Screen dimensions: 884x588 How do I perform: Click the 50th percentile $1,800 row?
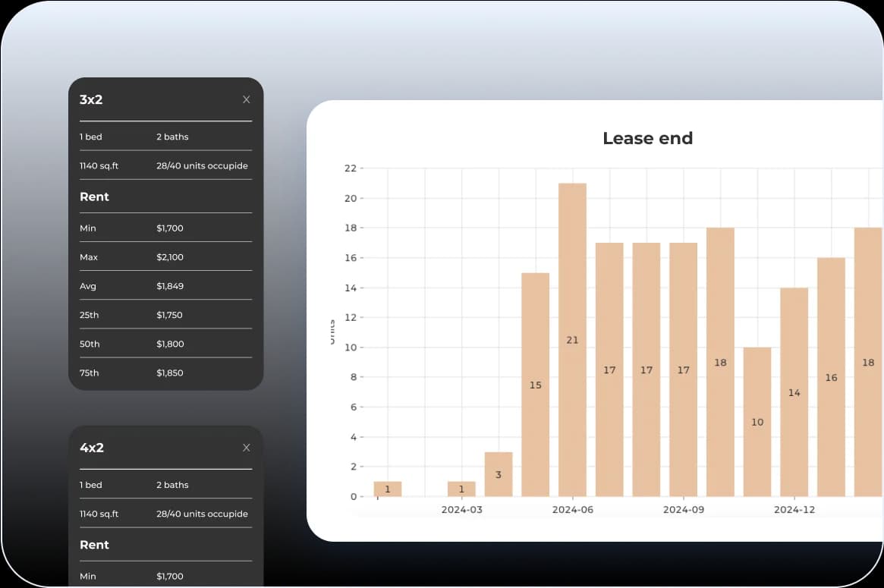(x=165, y=344)
